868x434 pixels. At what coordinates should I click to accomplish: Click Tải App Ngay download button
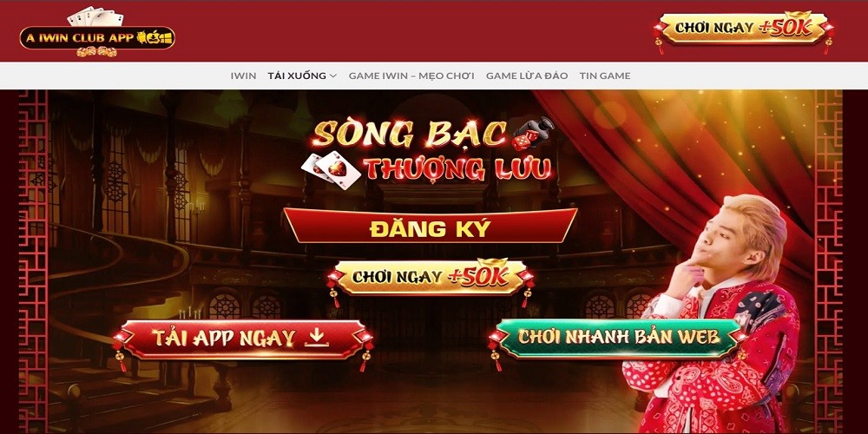pyautogui.click(x=241, y=338)
